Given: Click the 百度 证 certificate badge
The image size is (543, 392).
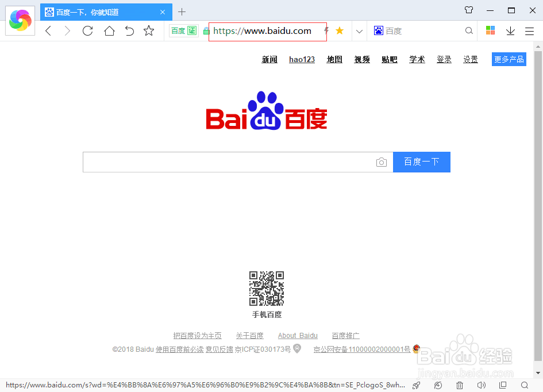Looking at the screenshot, I should [184, 31].
